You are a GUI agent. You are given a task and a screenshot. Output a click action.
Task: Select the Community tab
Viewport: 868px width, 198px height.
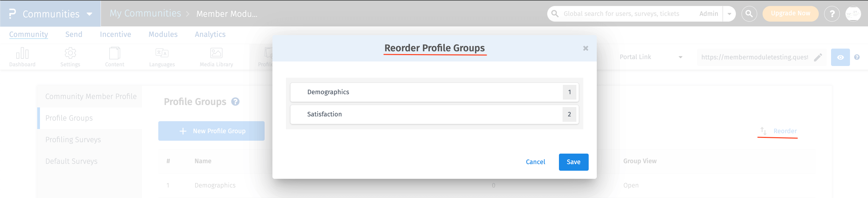[x=29, y=34]
